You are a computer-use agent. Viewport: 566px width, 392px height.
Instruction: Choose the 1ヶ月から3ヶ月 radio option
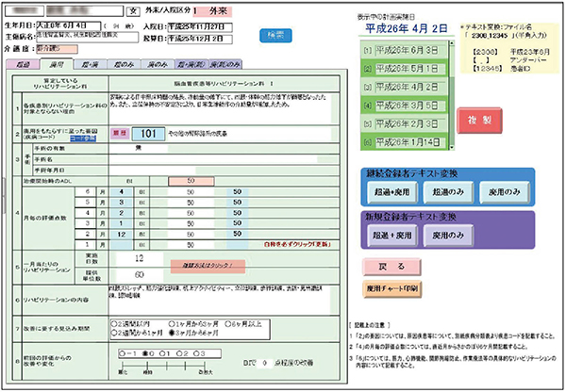[168, 321]
